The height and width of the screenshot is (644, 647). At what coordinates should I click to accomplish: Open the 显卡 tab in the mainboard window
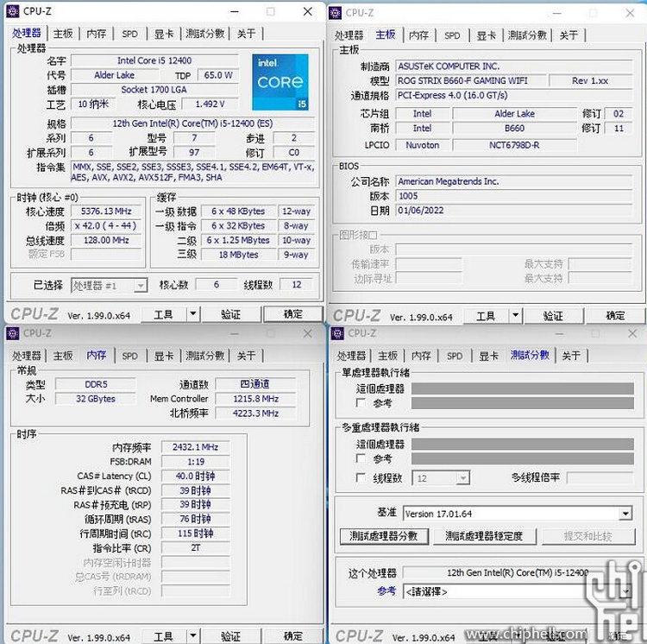(x=487, y=35)
